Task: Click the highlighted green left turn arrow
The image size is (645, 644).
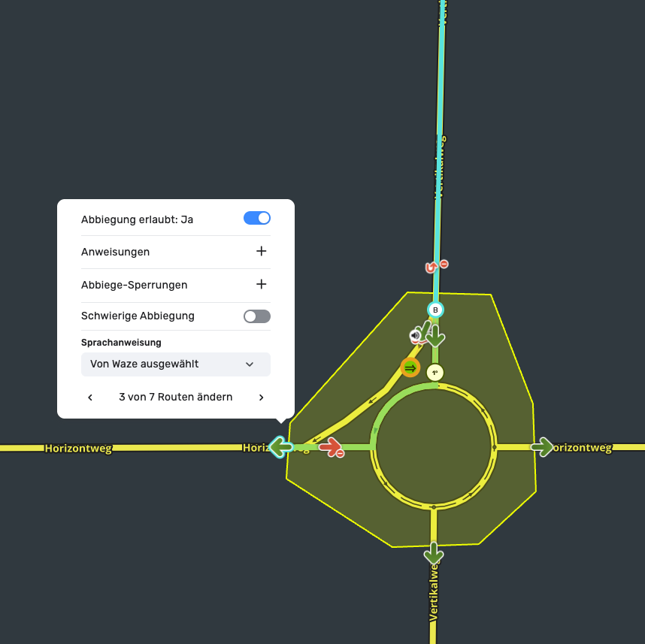Action: tap(280, 448)
